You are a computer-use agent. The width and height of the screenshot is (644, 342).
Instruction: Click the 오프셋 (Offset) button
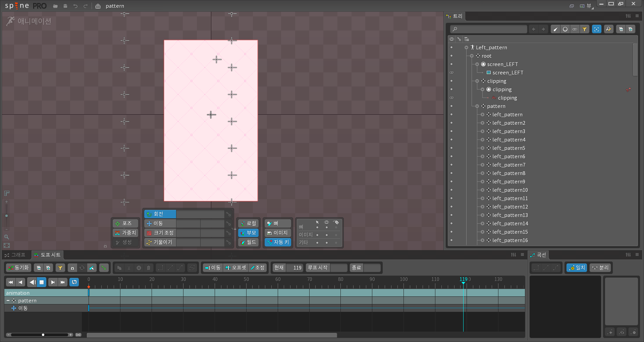(x=236, y=268)
